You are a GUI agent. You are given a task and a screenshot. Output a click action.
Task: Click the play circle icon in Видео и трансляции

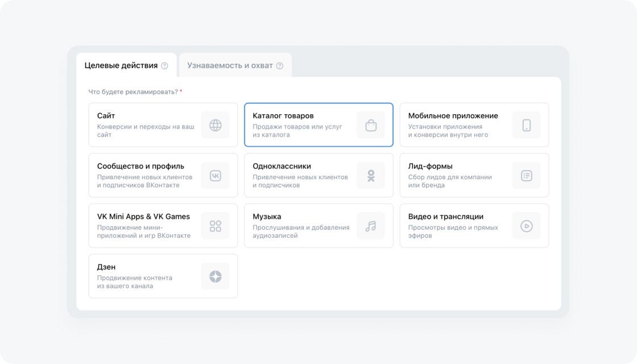click(527, 226)
